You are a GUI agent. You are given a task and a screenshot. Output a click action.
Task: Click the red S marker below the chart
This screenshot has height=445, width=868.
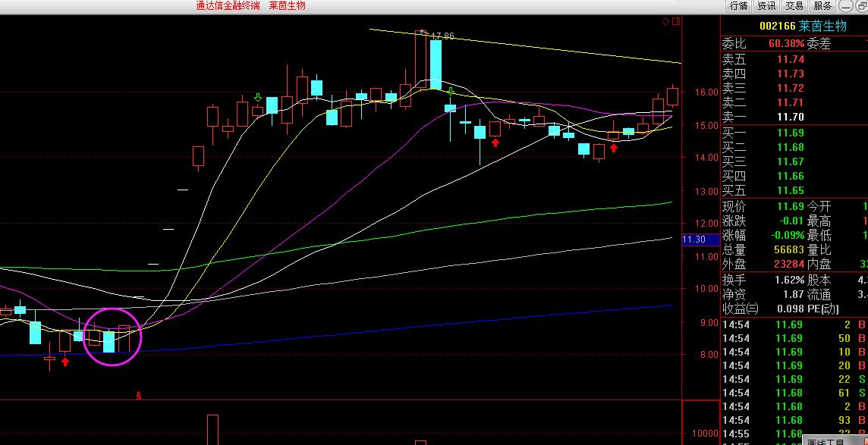139,395
